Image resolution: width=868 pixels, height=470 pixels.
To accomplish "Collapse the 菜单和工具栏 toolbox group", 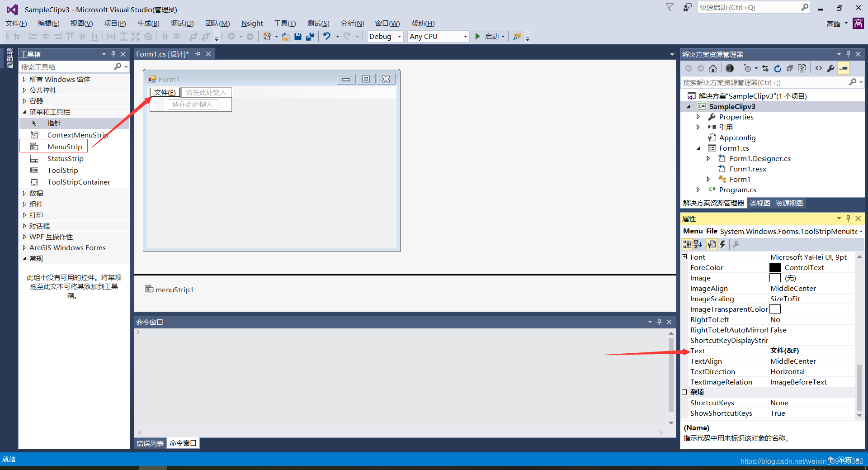I will click(x=24, y=112).
